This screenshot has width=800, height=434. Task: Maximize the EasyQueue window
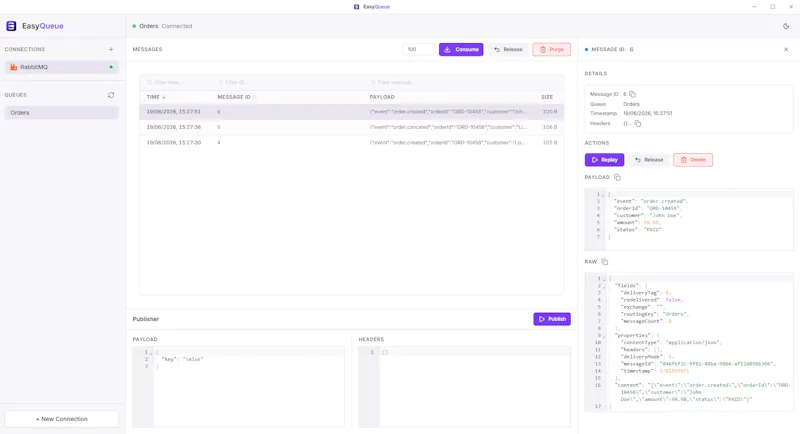point(772,7)
